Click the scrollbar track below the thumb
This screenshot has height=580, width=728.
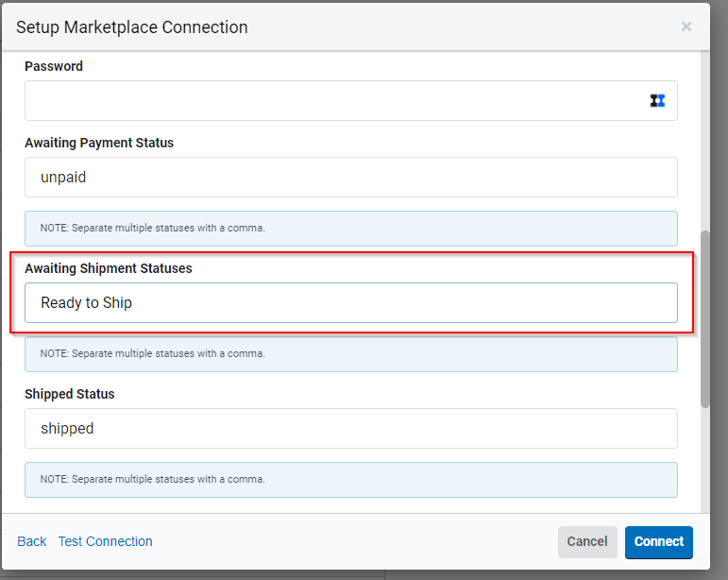(x=704, y=463)
